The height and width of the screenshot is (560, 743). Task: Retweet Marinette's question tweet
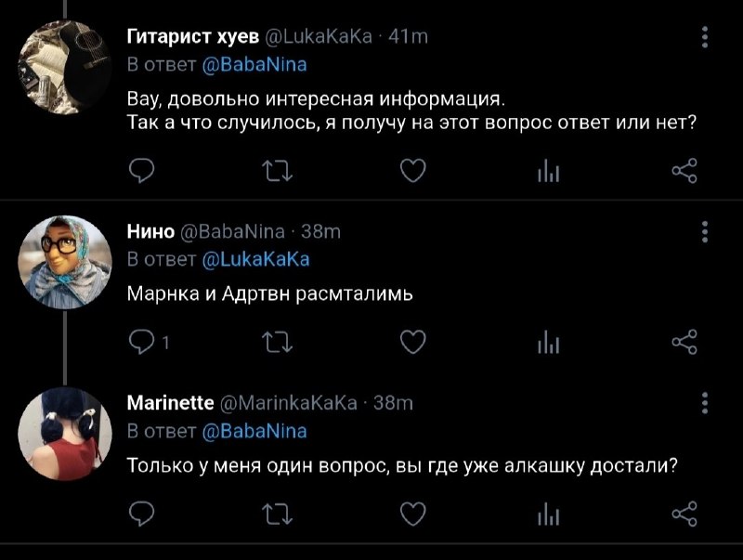tap(278, 514)
